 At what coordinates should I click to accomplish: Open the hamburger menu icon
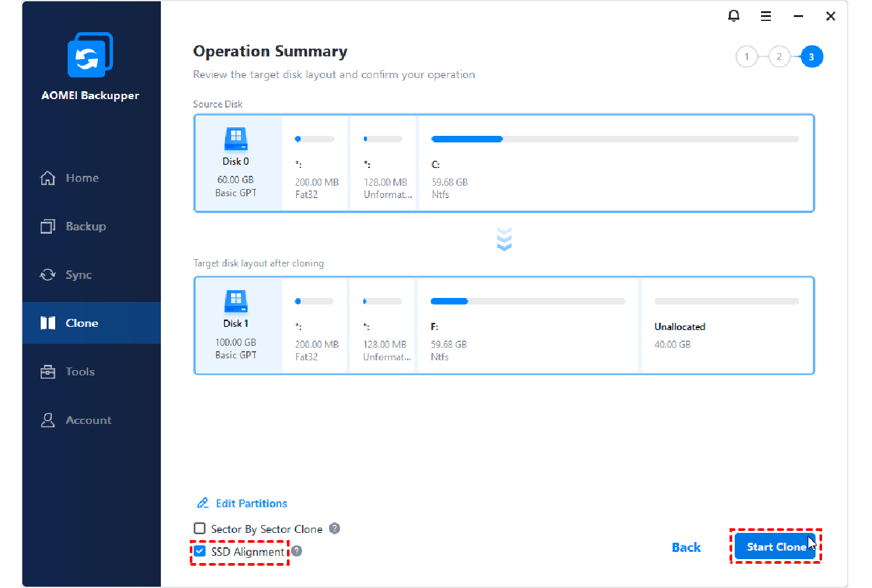[x=766, y=16]
